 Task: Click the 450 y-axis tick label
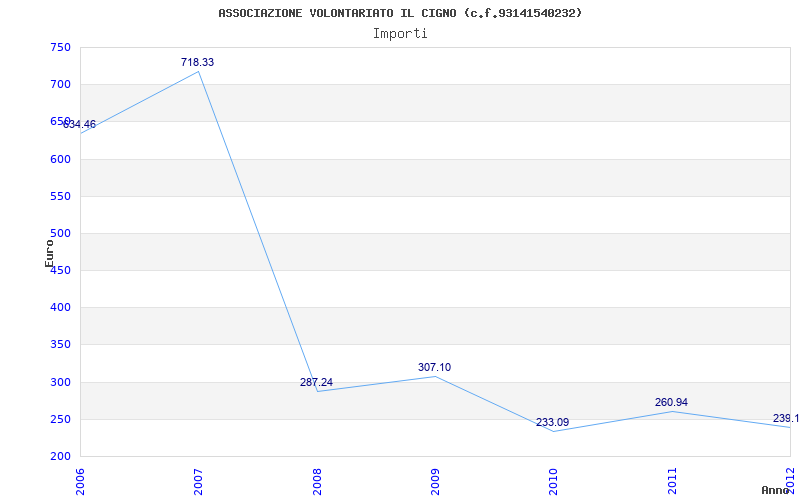[x=60, y=270]
